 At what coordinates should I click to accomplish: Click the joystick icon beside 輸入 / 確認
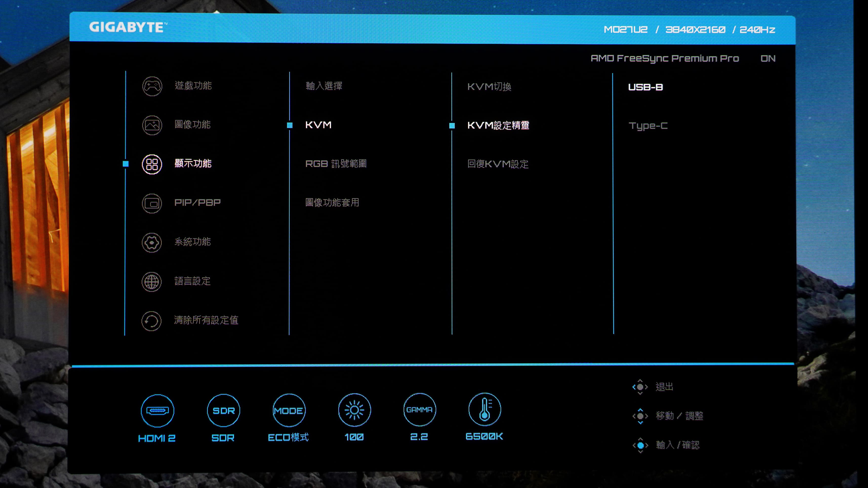[640, 445]
